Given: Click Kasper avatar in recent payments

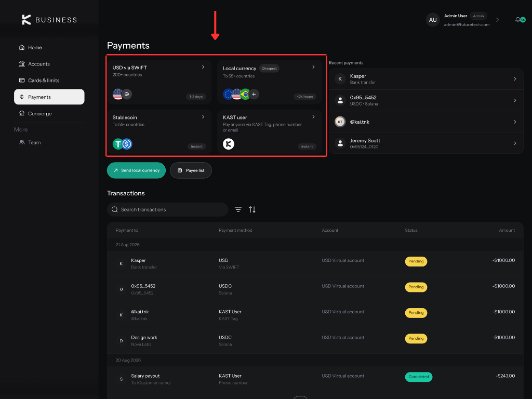Looking at the screenshot, I should [x=340, y=79].
